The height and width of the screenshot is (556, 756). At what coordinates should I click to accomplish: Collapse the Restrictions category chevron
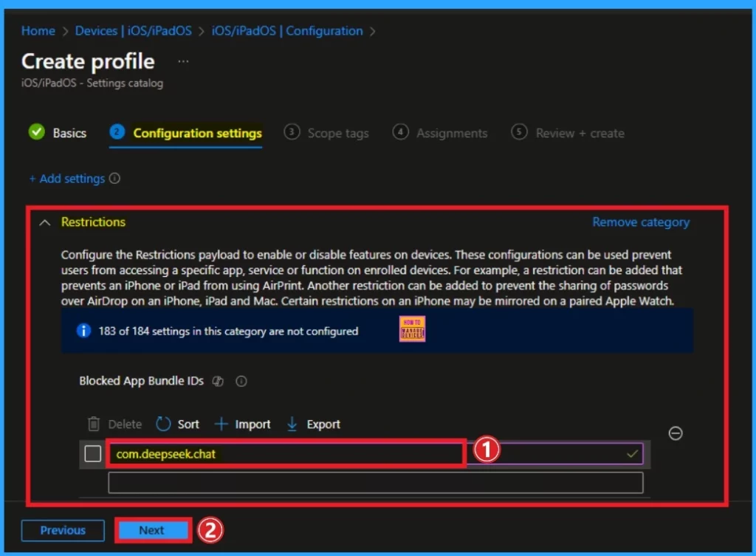44,222
